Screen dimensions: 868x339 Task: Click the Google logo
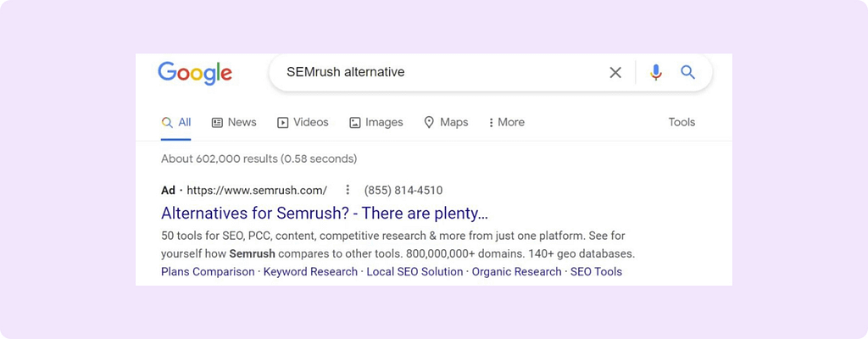pyautogui.click(x=195, y=73)
